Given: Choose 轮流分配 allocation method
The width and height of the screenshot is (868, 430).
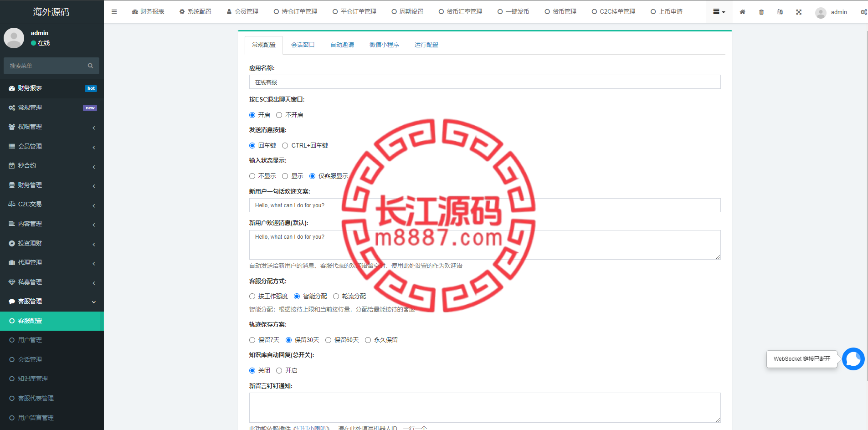Looking at the screenshot, I should tap(336, 297).
